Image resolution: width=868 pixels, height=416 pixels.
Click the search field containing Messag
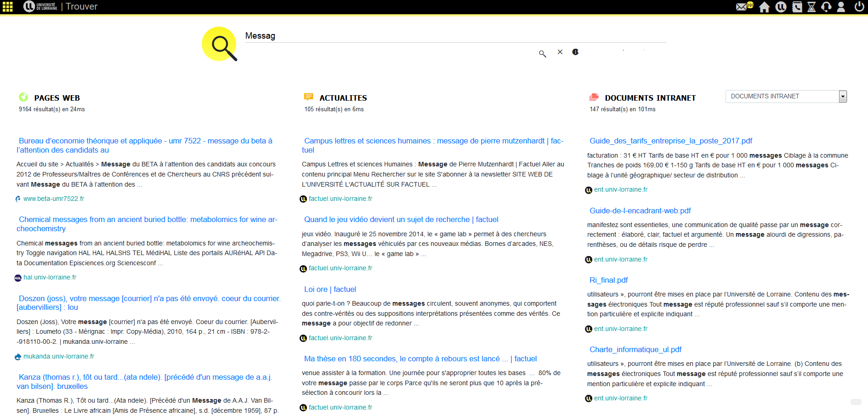pyautogui.click(x=455, y=36)
